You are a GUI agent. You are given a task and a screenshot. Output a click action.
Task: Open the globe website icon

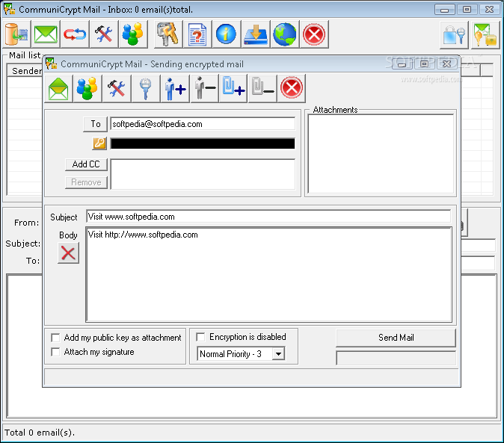pos(285,34)
